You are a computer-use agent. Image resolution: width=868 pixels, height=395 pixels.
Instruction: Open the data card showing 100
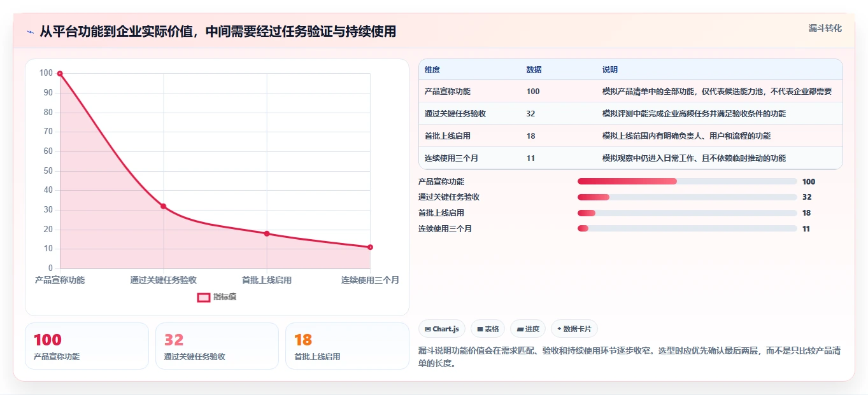click(87, 346)
